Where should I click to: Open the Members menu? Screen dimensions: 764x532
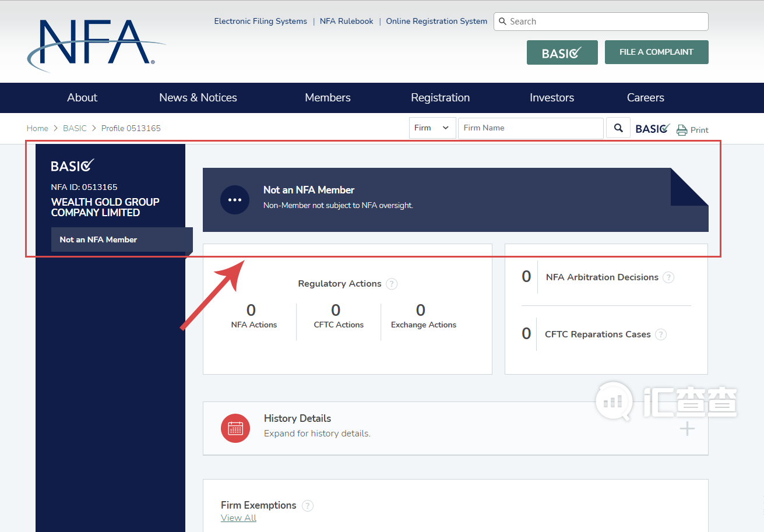(x=328, y=98)
